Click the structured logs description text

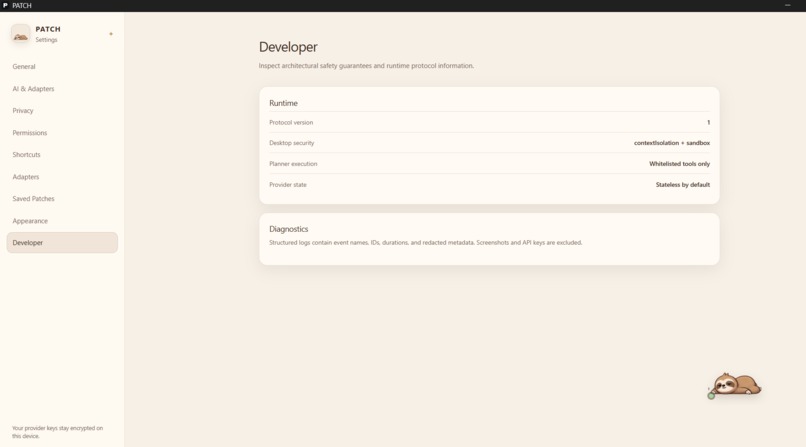pyautogui.click(x=426, y=243)
